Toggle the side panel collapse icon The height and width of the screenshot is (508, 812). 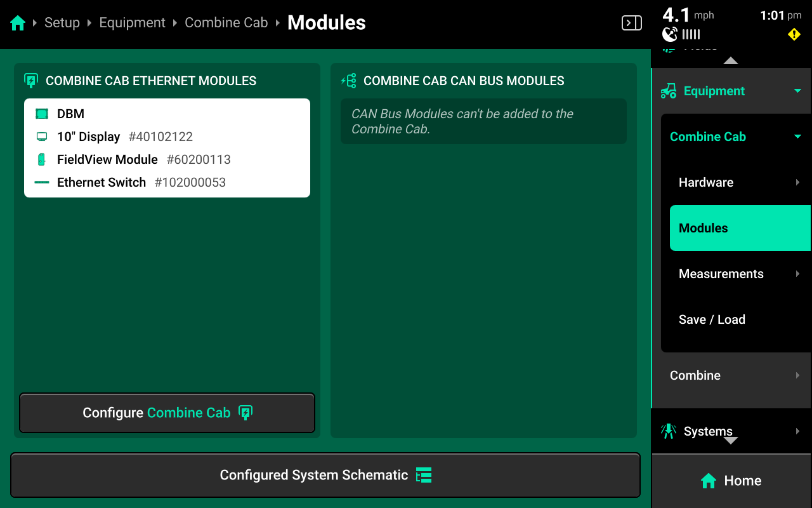point(631,23)
